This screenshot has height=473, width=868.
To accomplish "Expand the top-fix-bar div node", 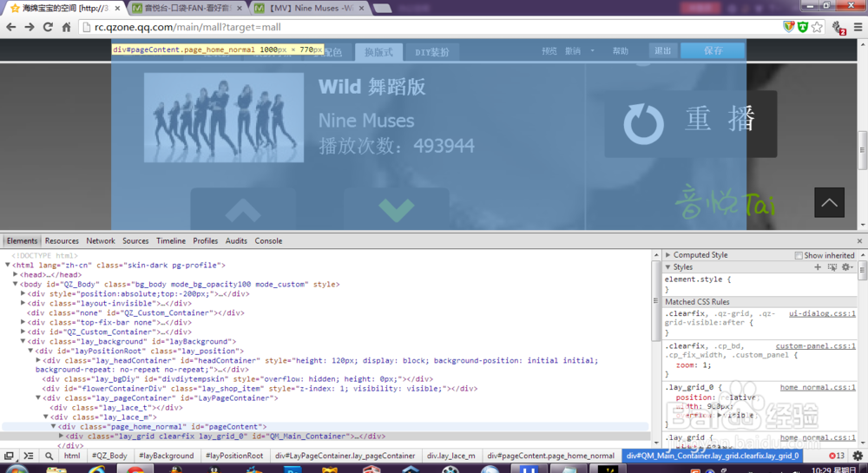I will [x=23, y=322].
